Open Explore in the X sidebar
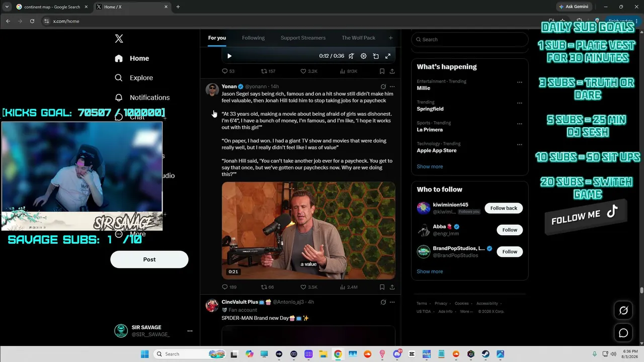Image resolution: width=644 pixels, height=362 pixels. pos(134,78)
